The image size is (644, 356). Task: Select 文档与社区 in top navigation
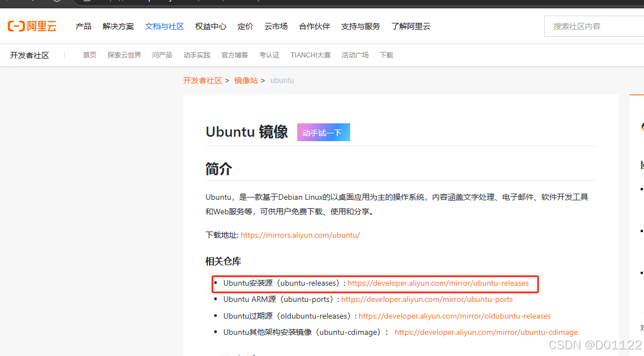coord(164,26)
